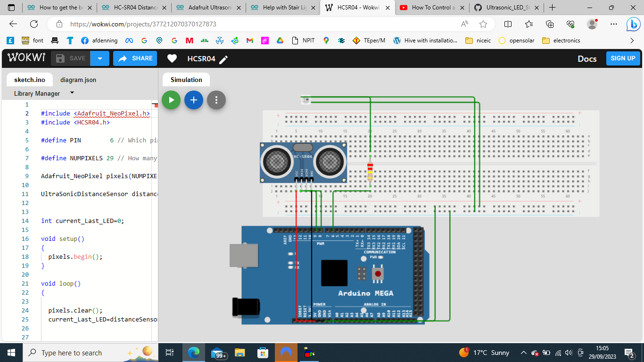Viewport: 644px width, 362px height.
Task: Open the TEper/M bookmark
Action: pyautogui.click(x=368, y=41)
